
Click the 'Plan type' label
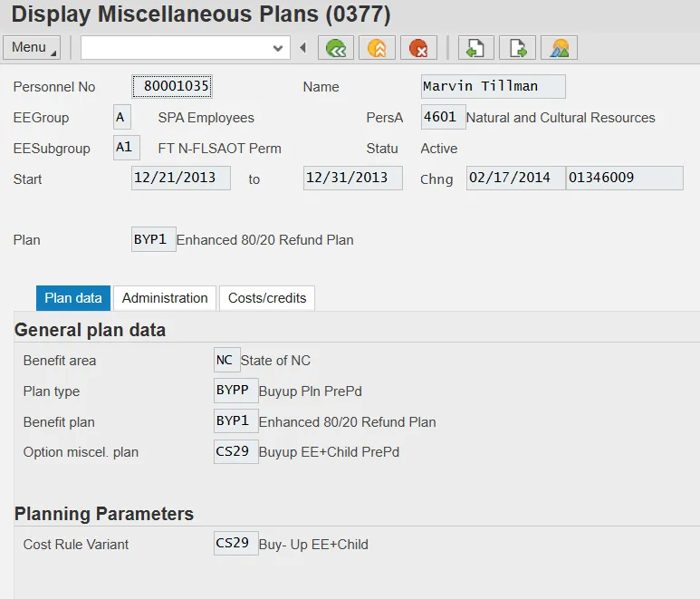click(x=52, y=391)
